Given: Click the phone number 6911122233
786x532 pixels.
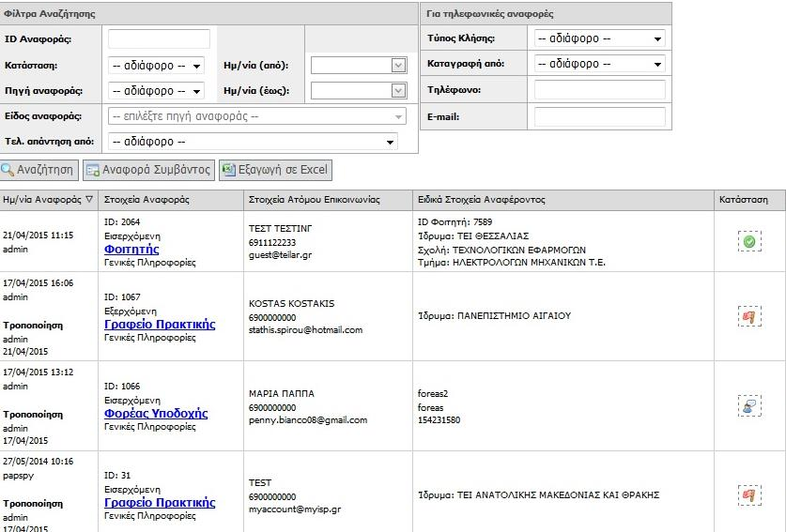Looking at the screenshot, I should click(272, 242).
